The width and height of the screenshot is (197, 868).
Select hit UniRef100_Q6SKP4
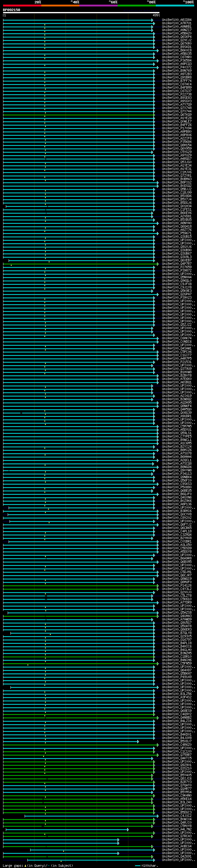[x=176, y=37]
